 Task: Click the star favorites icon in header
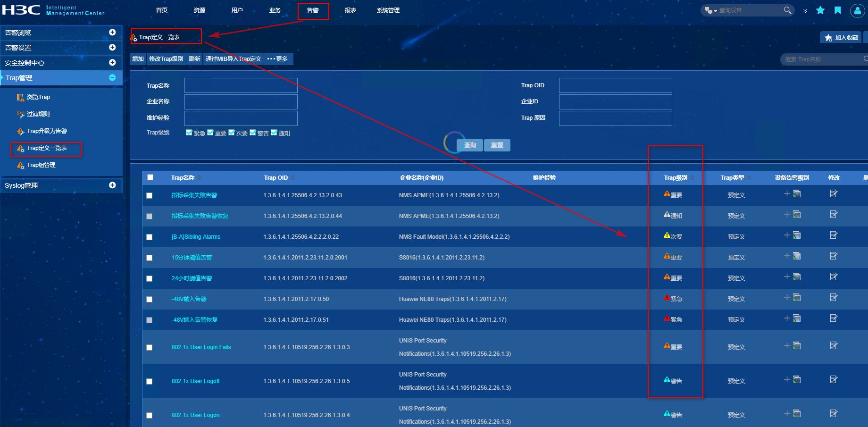(820, 10)
